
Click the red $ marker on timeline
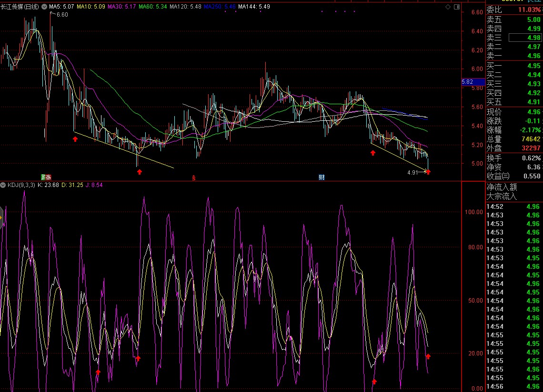(x=194, y=178)
